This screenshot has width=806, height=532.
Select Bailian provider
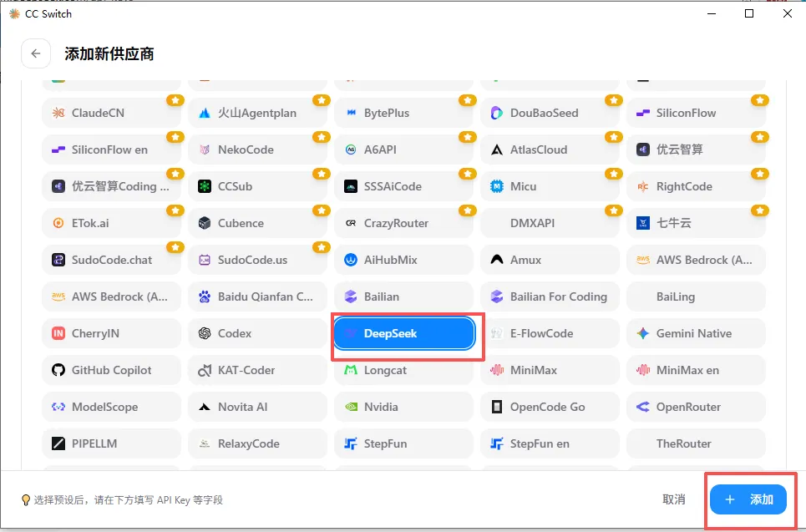(403, 296)
